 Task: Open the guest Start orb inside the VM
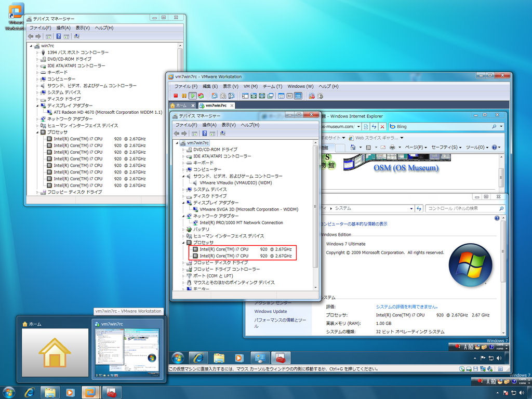178,358
